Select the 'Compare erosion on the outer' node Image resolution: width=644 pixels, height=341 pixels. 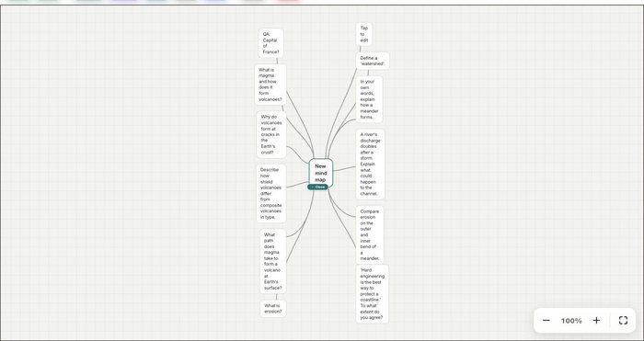pos(370,234)
